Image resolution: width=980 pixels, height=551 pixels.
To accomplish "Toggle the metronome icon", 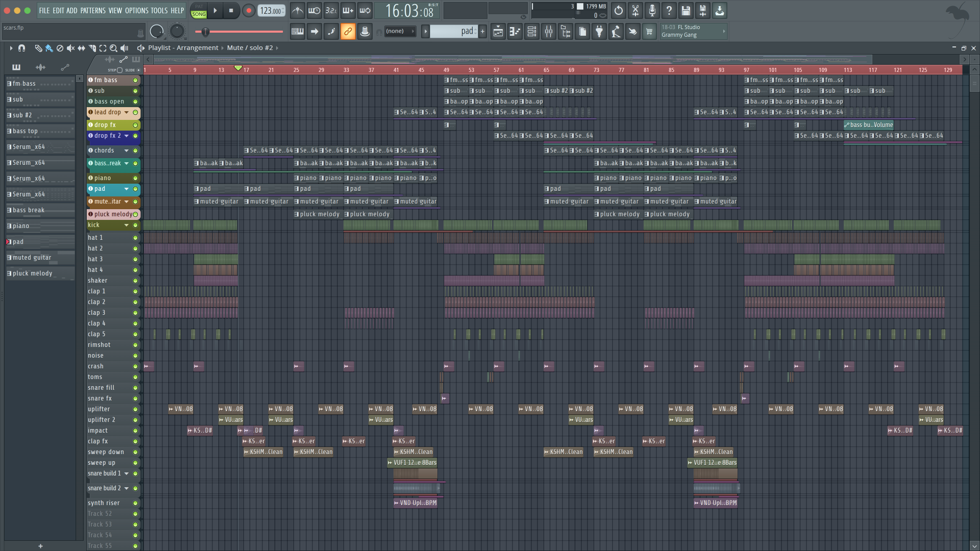I will click(x=297, y=10).
